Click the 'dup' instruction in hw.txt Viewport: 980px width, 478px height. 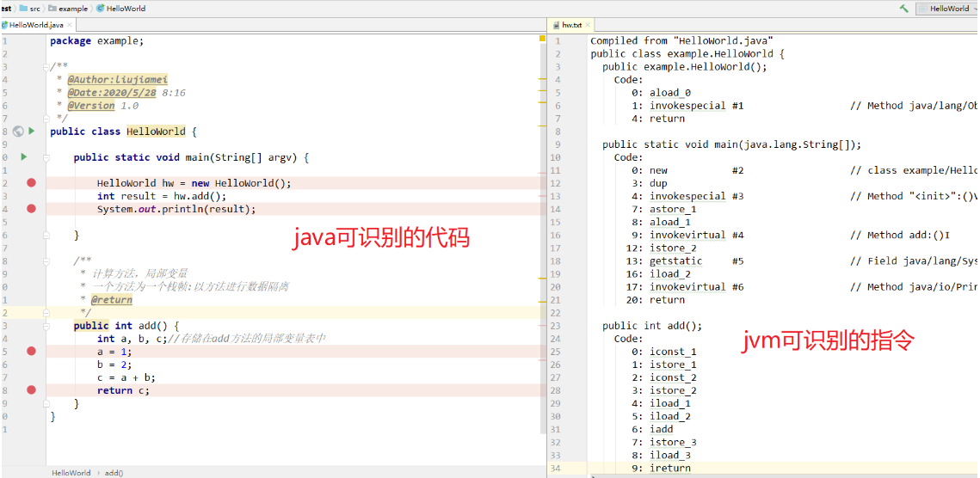tap(658, 183)
